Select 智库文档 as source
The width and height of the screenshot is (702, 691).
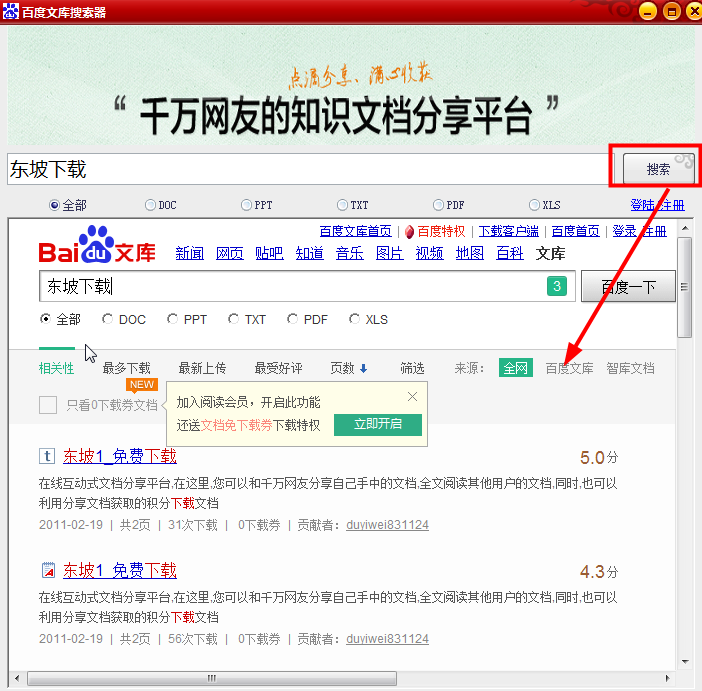pyautogui.click(x=630, y=368)
